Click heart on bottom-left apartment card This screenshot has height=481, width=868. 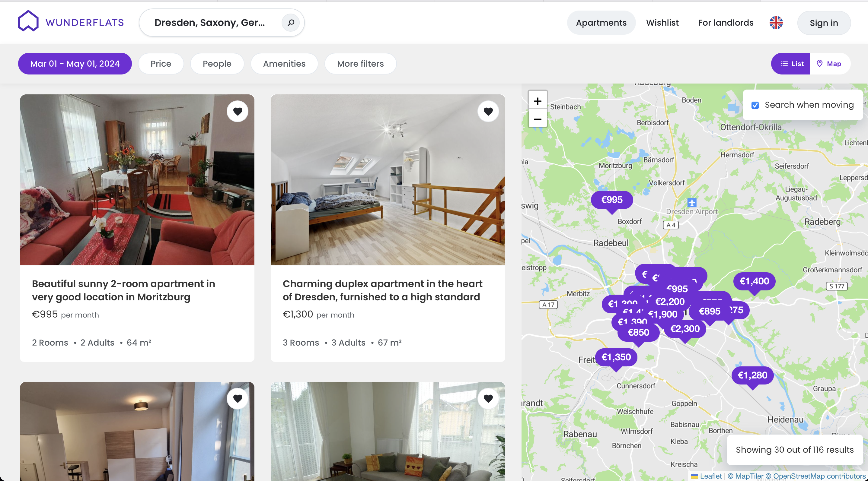[x=238, y=399]
